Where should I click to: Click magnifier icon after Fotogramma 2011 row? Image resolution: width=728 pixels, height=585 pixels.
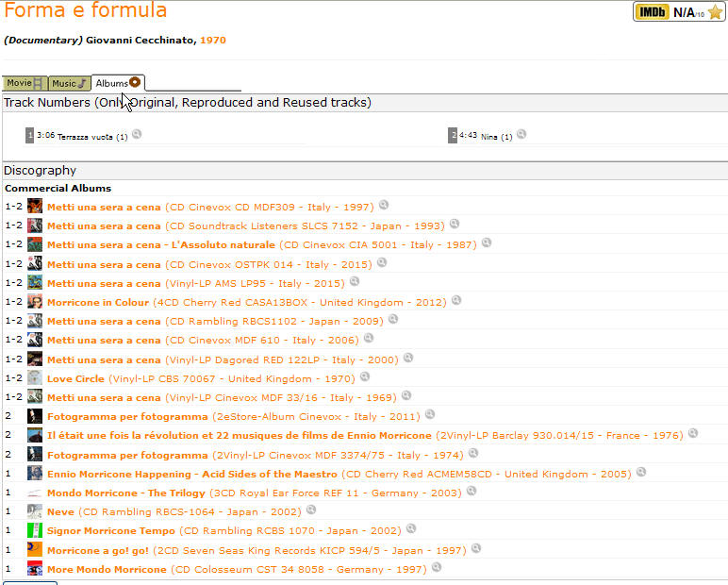(430, 414)
